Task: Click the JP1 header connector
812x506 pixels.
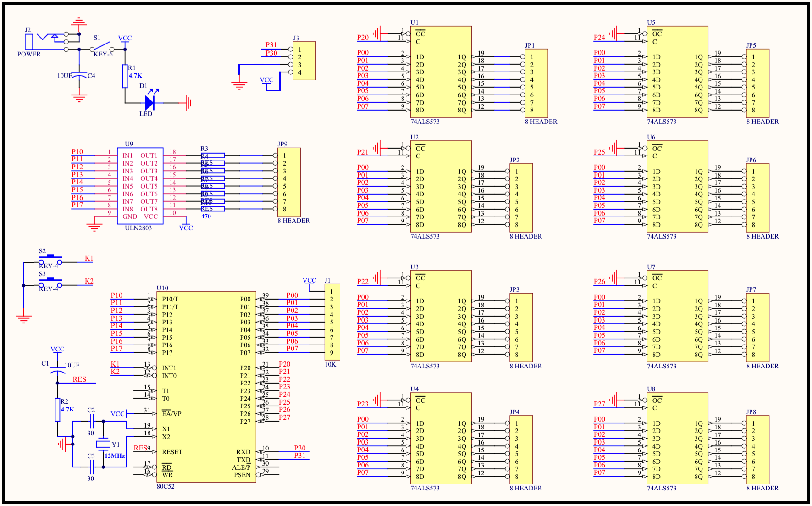Action: tap(536, 83)
